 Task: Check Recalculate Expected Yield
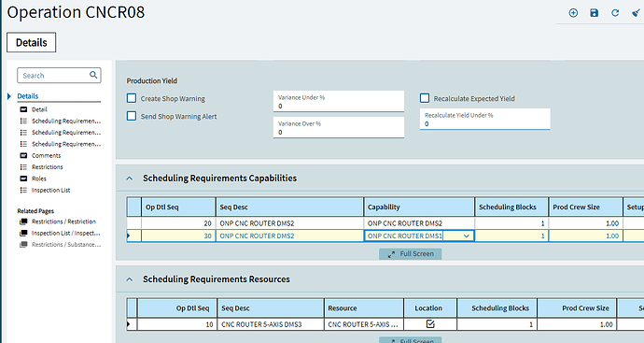click(425, 98)
